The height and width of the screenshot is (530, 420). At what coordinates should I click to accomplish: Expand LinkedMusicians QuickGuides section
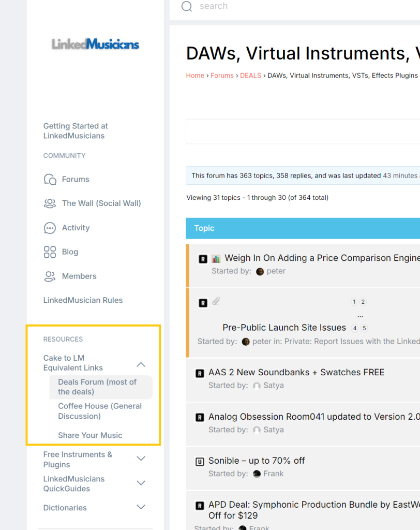[141, 483]
